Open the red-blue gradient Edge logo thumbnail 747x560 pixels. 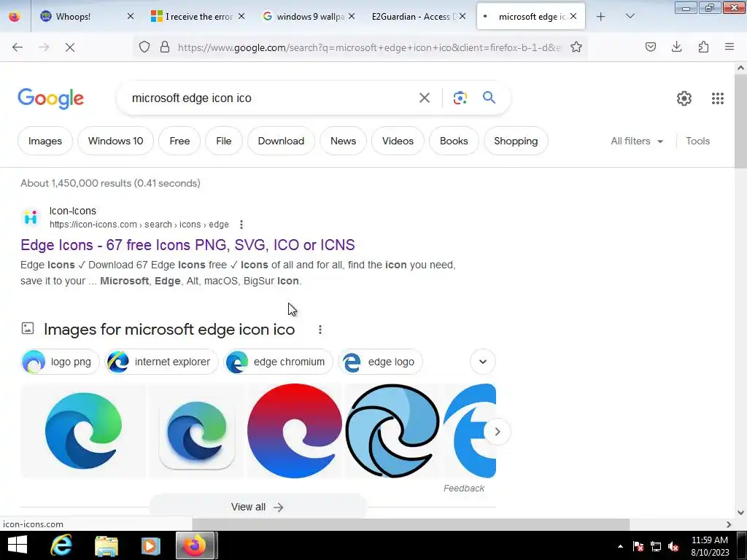click(295, 431)
